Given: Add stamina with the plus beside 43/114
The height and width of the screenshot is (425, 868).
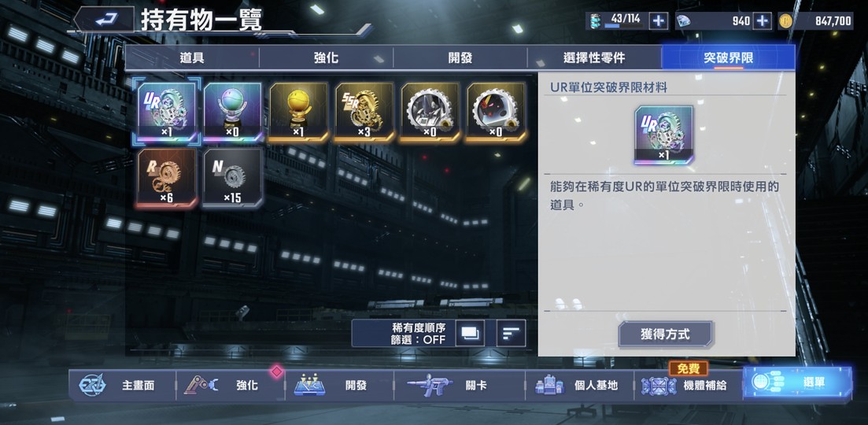Looking at the screenshot, I should (x=658, y=21).
